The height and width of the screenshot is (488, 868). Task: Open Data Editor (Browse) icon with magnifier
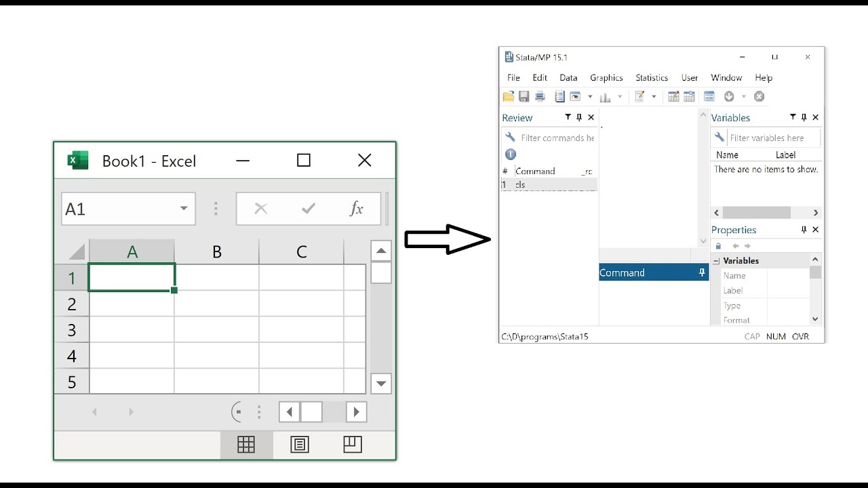click(689, 96)
